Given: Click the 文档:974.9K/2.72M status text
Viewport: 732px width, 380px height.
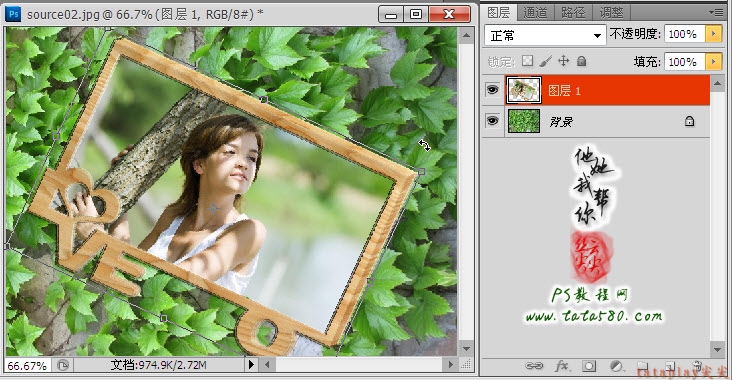Looking at the screenshot, I should pyautogui.click(x=159, y=365).
